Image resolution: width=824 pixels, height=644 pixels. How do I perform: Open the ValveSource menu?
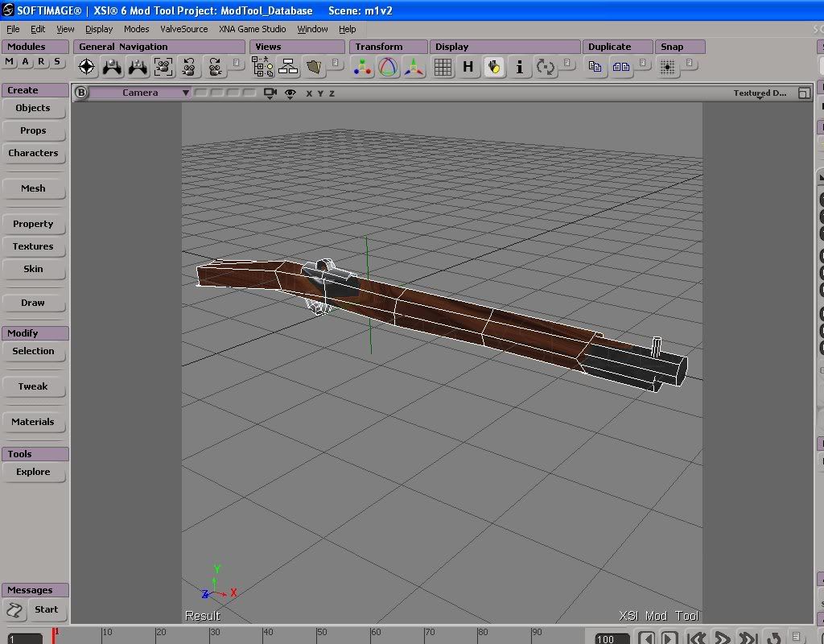point(184,29)
